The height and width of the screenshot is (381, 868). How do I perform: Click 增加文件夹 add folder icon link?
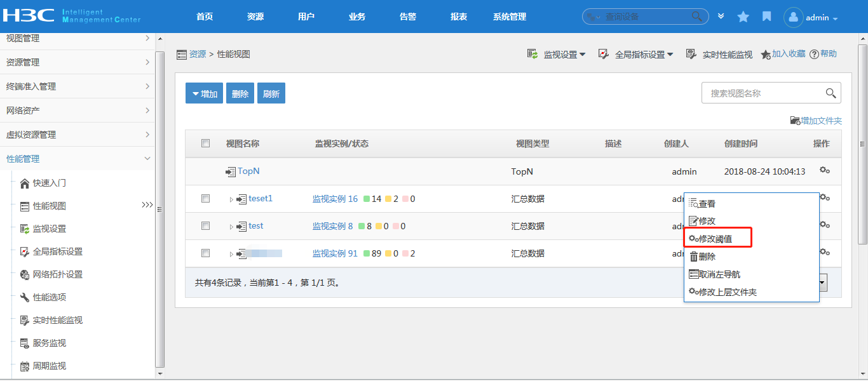point(816,121)
